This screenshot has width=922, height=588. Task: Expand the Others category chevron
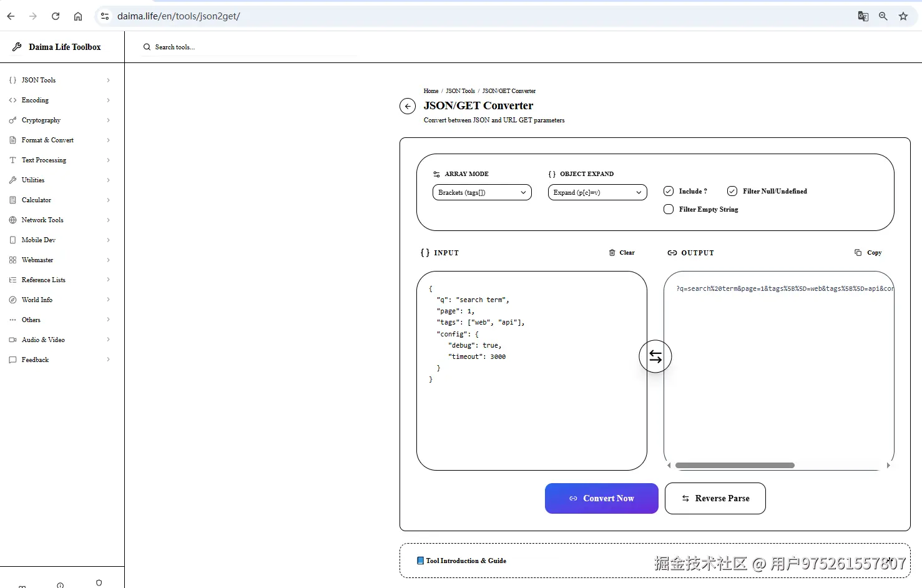click(108, 320)
